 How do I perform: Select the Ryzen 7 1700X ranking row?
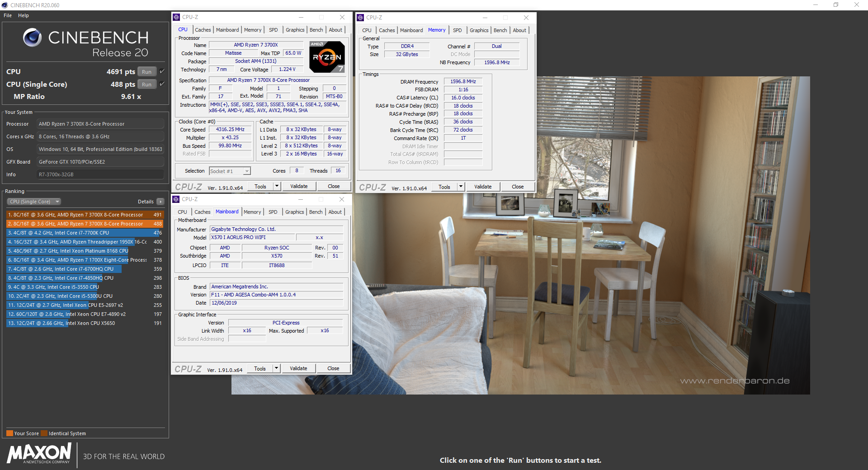pos(85,260)
